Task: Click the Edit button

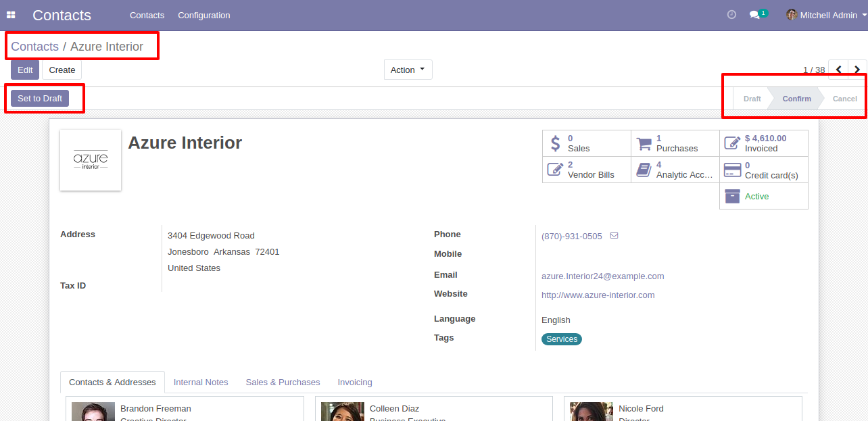Action: tap(25, 70)
